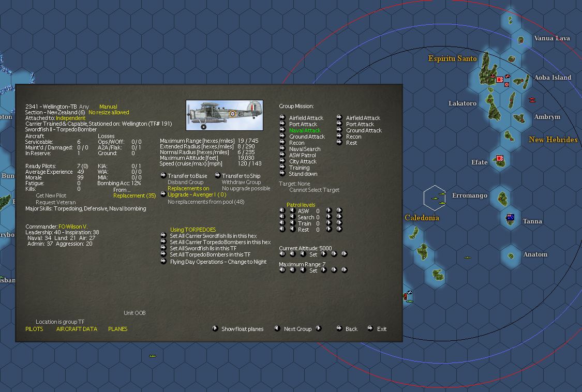This screenshot has height=392, width=582.
Task: Click arrow for Flying Day Operations - Change to Night
Action: point(163,261)
